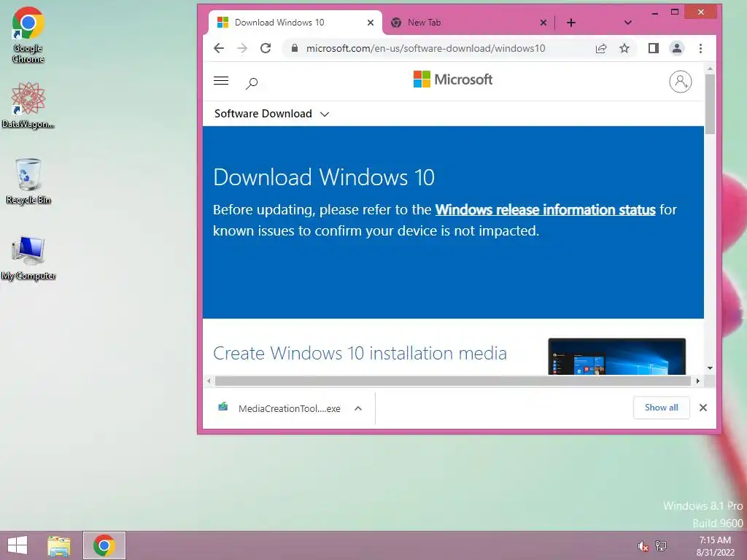Screen dimensions: 747x560
Task: Click Show all downloads button
Action: pyautogui.click(x=661, y=408)
